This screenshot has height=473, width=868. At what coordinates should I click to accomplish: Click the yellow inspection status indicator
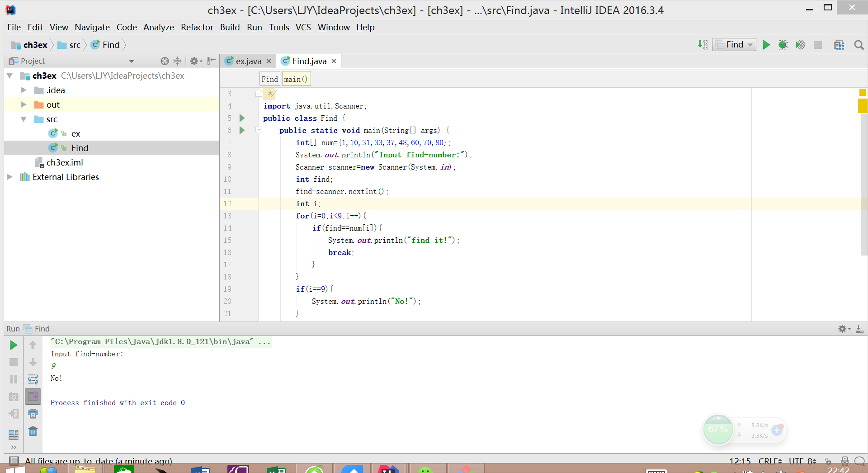863,92
